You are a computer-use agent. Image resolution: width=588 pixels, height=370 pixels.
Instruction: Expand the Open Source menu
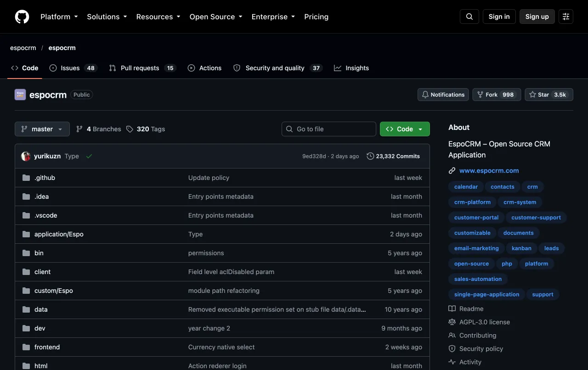216,17
